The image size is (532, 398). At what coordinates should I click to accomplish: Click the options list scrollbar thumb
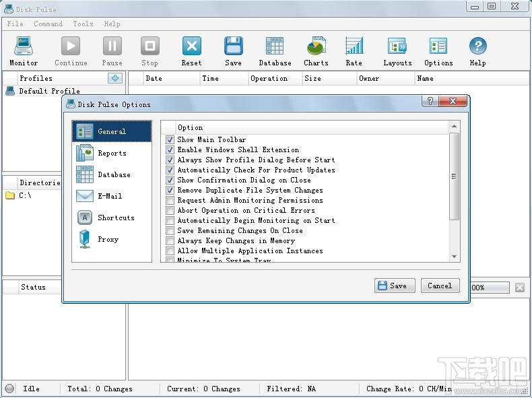pos(454,176)
